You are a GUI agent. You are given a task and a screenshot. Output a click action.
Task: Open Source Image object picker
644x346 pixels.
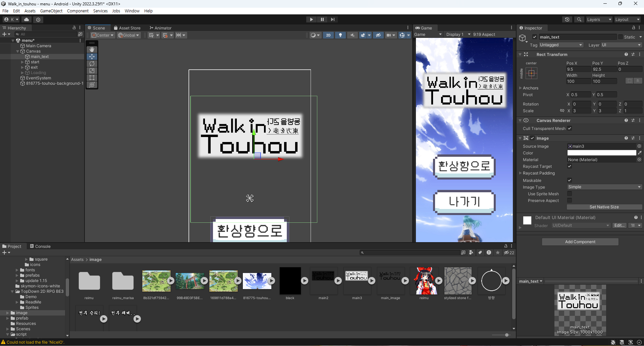click(639, 146)
